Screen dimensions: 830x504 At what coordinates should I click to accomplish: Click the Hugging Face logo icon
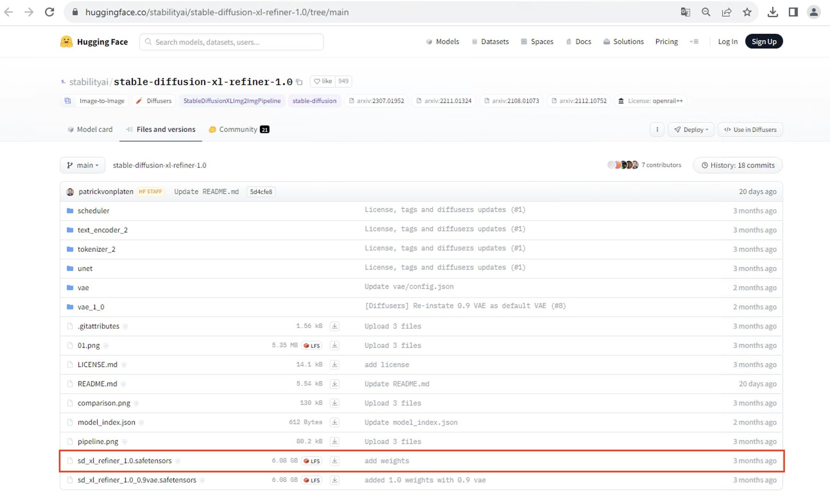pos(66,42)
